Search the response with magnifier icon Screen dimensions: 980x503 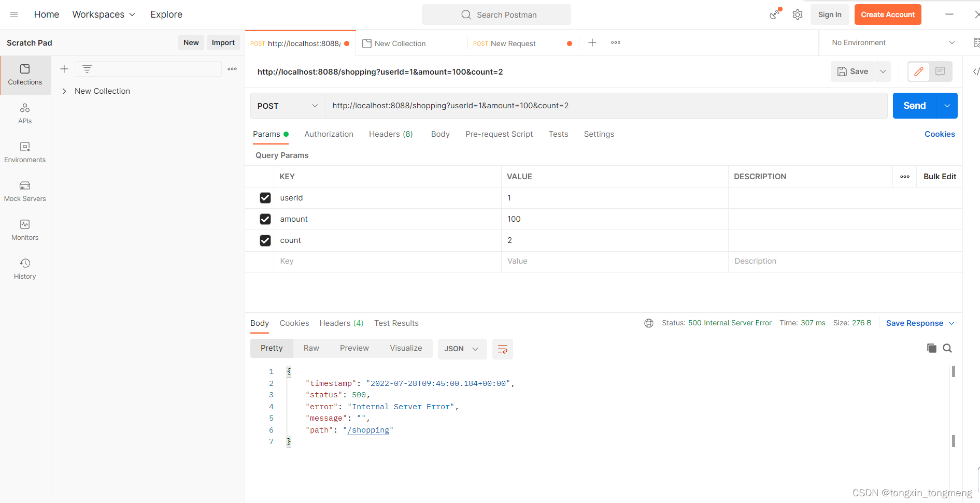coord(947,348)
